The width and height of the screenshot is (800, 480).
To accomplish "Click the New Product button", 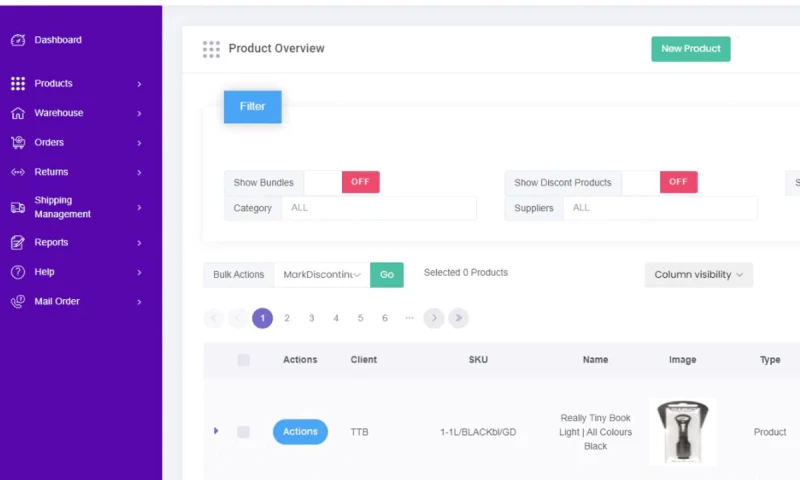I will (691, 49).
